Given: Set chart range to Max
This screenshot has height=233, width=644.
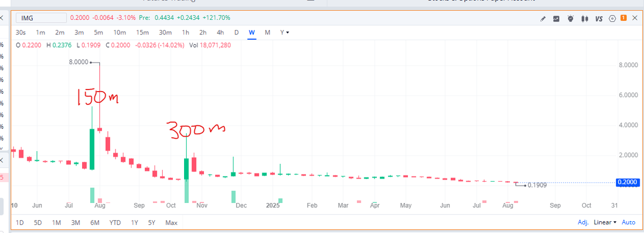Looking at the screenshot, I should (x=171, y=222).
